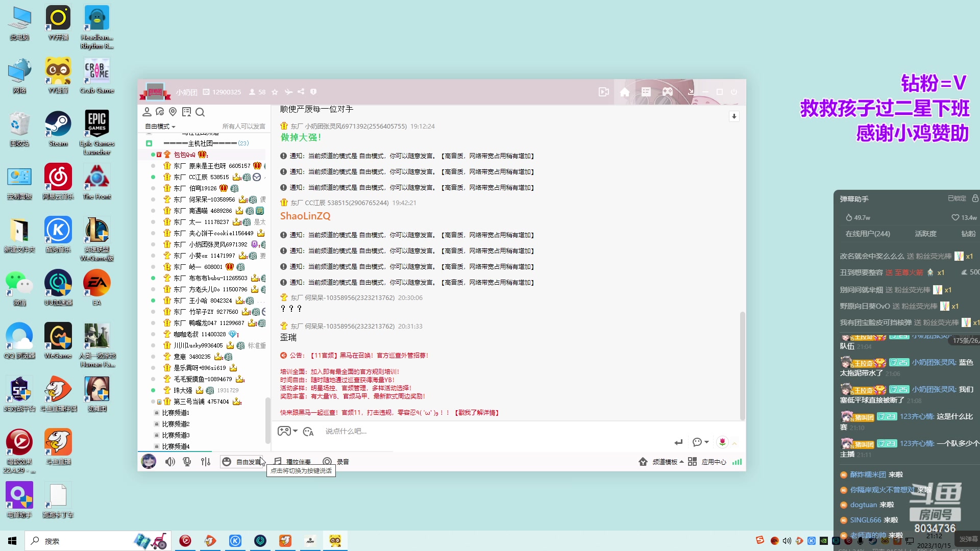Click the enter-to-send arrow icon
The image size is (980, 551).
[x=678, y=442]
